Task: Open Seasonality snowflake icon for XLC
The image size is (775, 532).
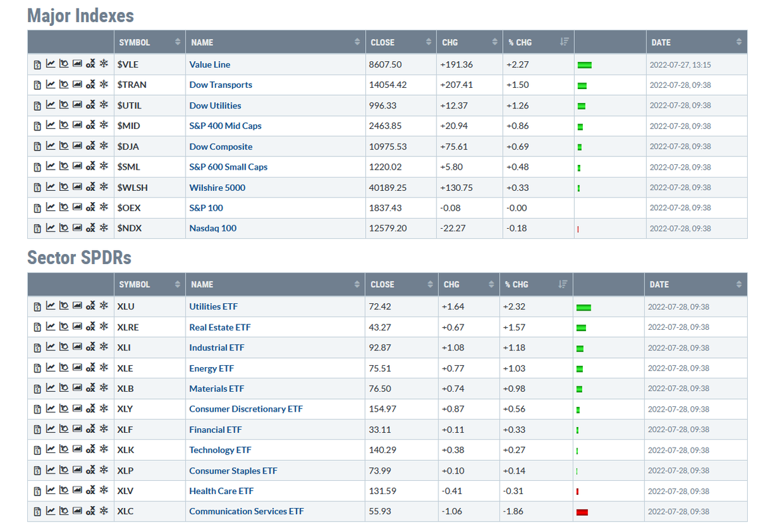Action: [104, 510]
